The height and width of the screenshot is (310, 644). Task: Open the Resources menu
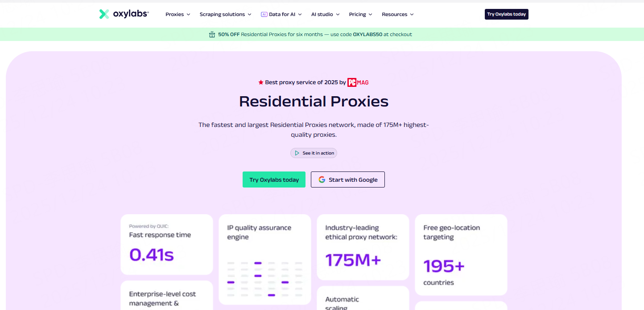(397, 14)
